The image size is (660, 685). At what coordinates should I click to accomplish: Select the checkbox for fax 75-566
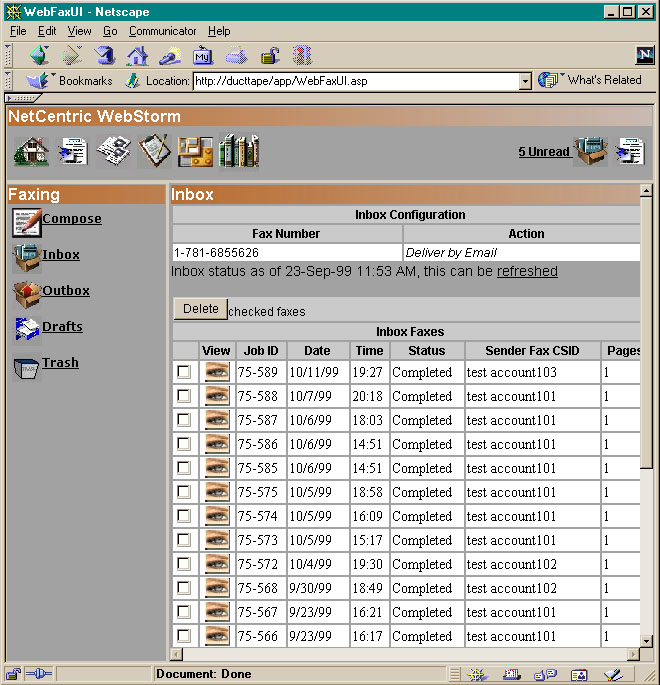tap(184, 636)
